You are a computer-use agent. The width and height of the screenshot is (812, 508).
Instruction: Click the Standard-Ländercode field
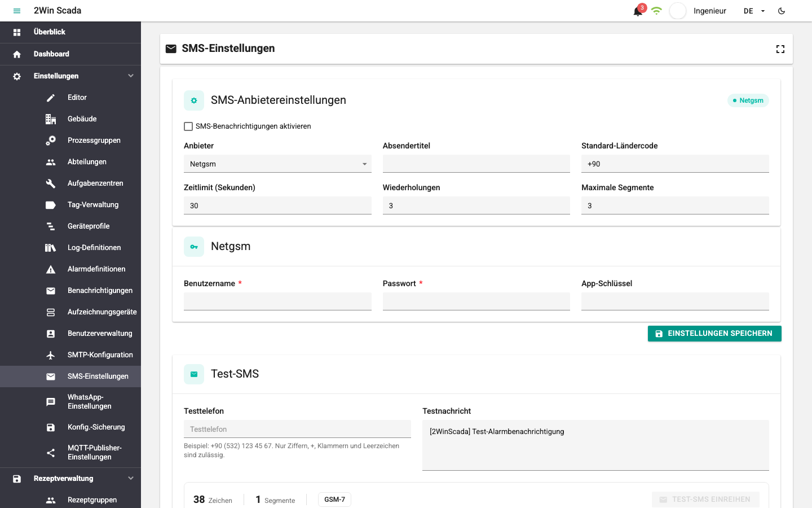675,164
